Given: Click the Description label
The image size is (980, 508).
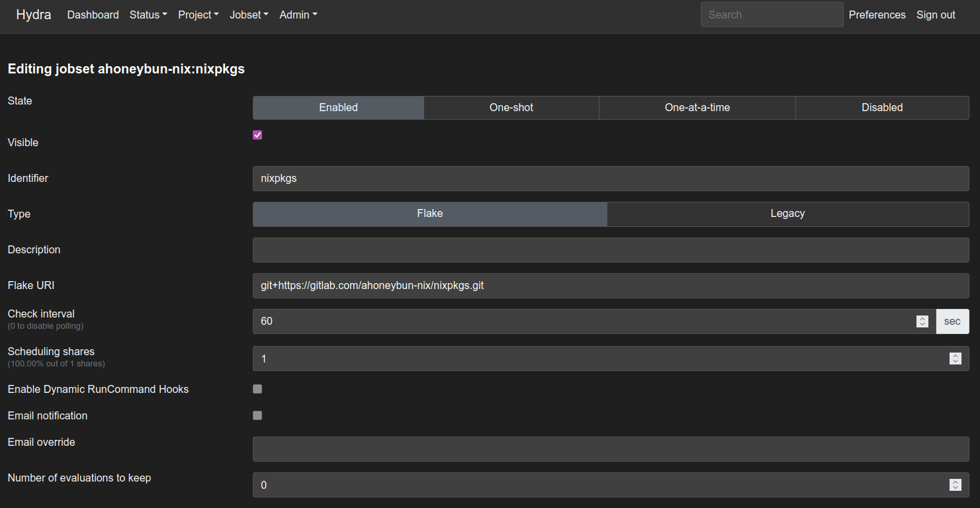Looking at the screenshot, I should tap(34, 249).
